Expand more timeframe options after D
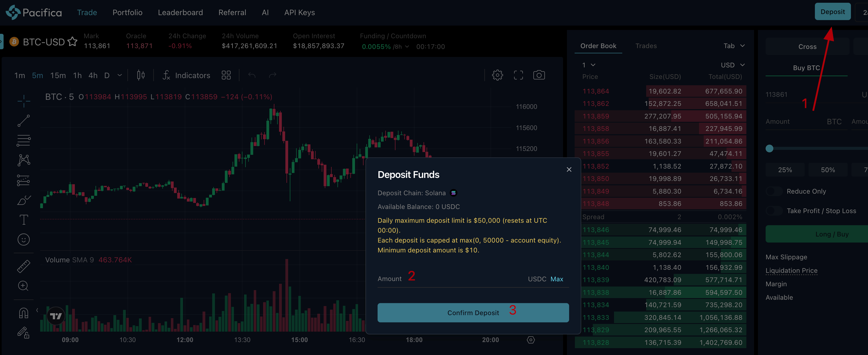The image size is (868, 355). point(120,75)
